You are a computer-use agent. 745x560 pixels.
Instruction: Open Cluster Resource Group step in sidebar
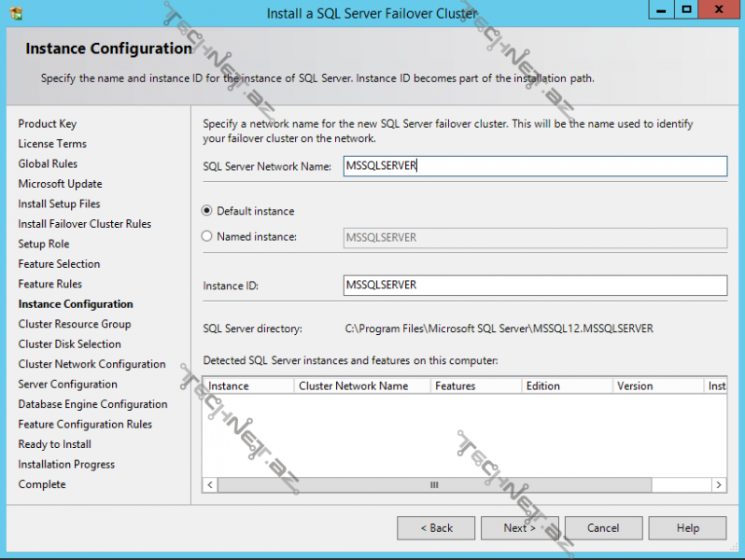click(75, 324)
